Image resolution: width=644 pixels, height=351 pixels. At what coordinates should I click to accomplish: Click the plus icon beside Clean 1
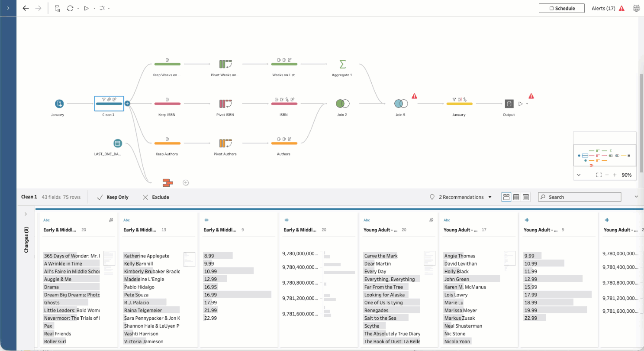[127, 104]
